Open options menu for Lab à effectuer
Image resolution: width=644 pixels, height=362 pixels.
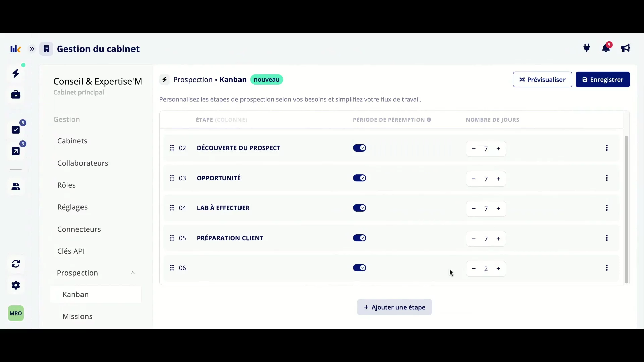[607, 208]
